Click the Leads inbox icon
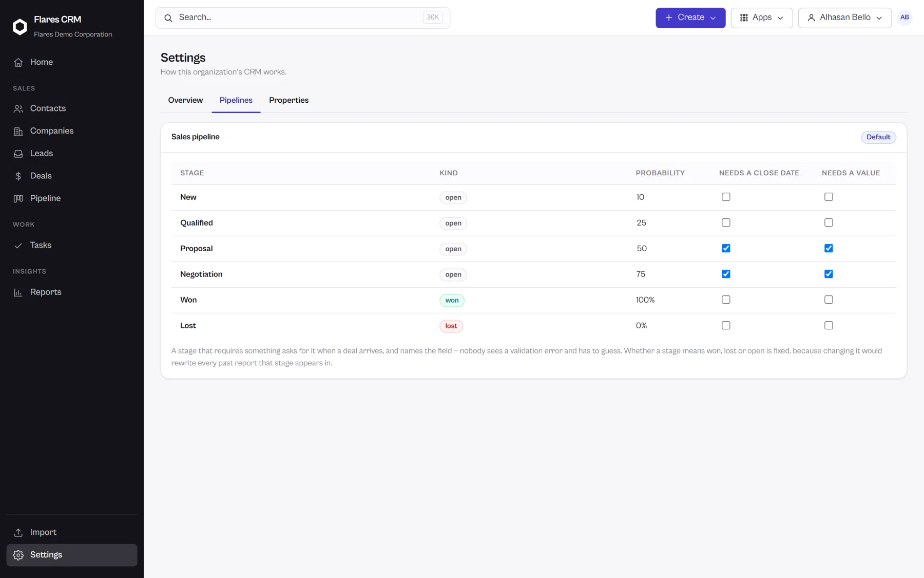924x578 pixels. pyautogui.click(x=18, y=154)
